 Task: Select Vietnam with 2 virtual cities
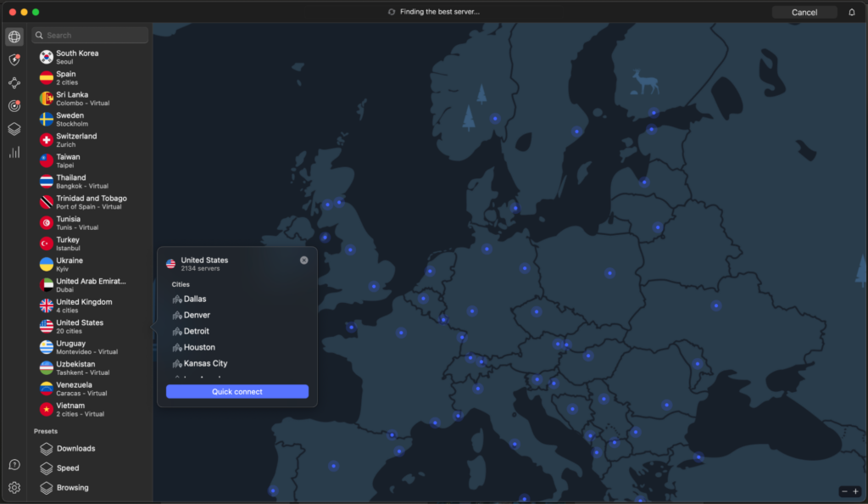pyautogui.click(x=92, y=409)
